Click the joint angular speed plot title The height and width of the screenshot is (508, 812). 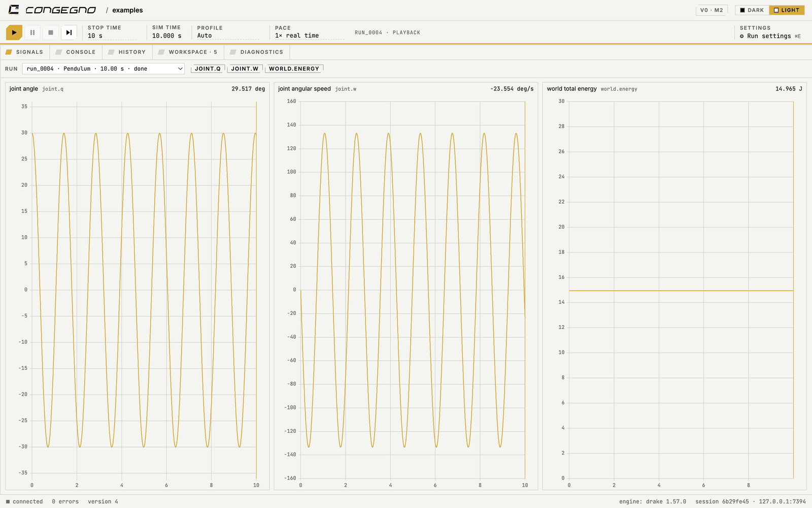pyautogui.click(x=304, y=89)
